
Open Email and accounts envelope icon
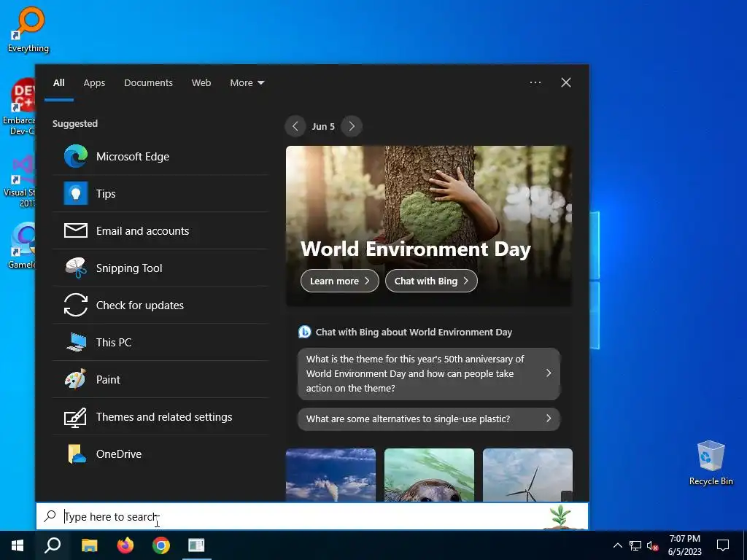[76, 230]
